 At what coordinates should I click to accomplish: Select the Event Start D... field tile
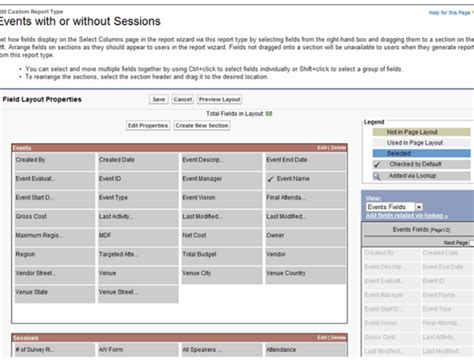[55, 199]
